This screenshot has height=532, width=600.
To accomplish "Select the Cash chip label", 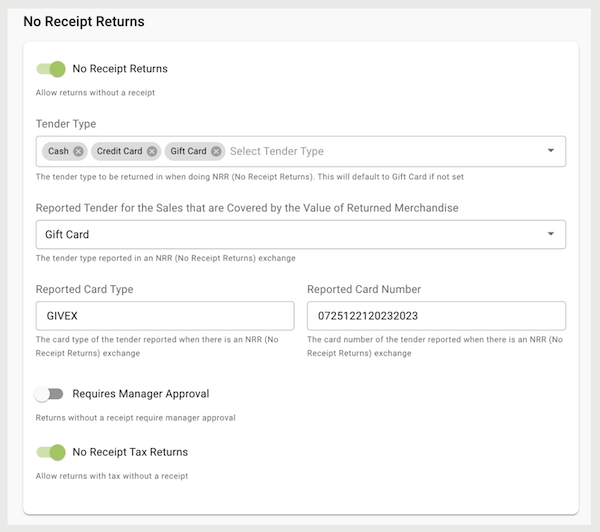I will (58, 152).
